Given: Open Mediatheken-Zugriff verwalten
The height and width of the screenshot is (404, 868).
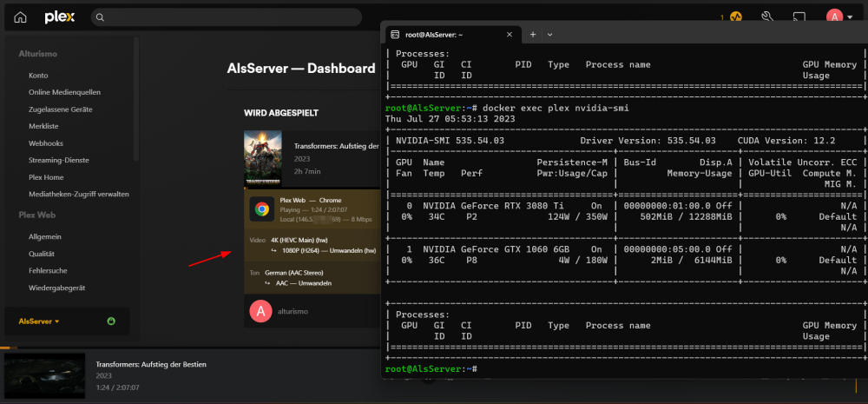Looking at the screenshot, I should (x=79, y=195).
